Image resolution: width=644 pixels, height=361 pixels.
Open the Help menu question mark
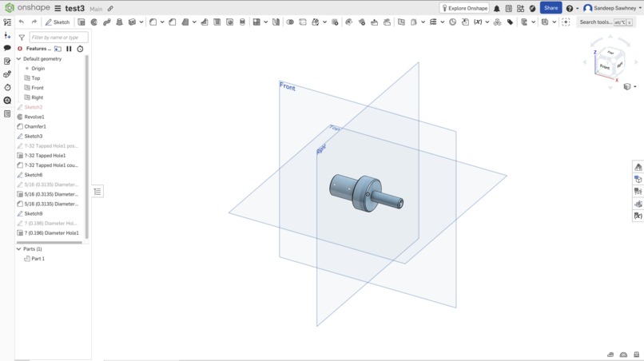click(x=569, y=8)
